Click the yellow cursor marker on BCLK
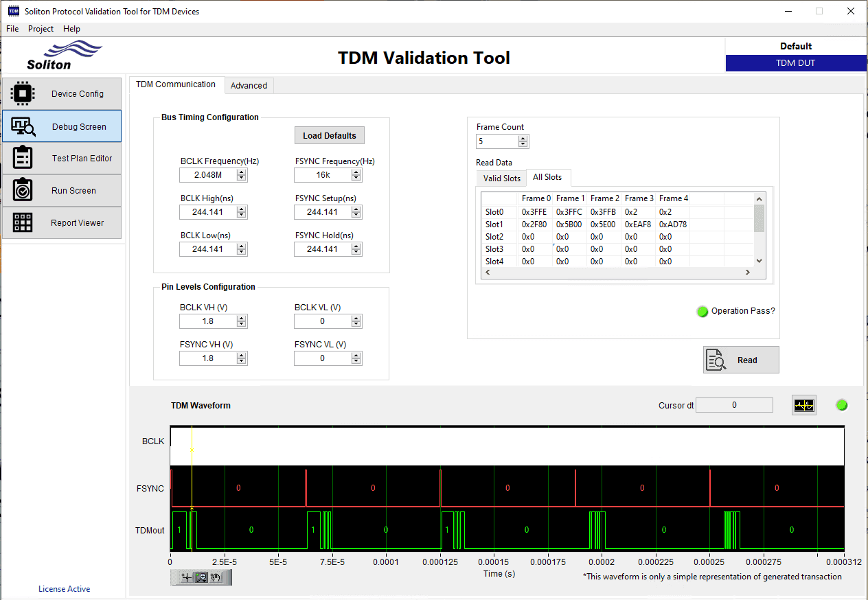The width and height of the screenshot is (868, 600). point(192,450)
